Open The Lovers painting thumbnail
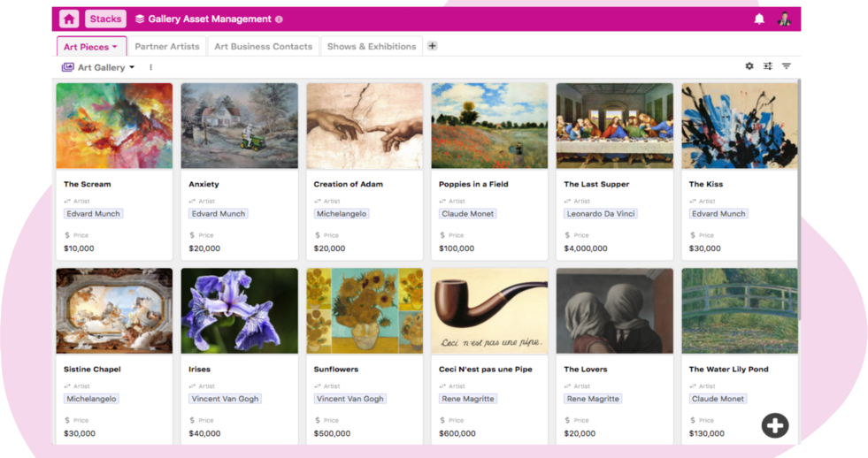868x458 pixels. click(614, 311)
